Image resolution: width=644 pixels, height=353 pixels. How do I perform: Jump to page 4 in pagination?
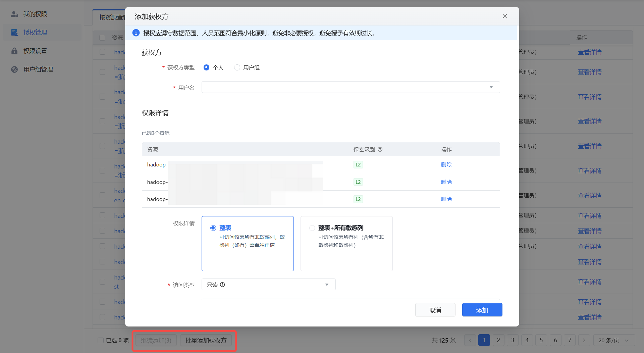click(x=527, y=340)
